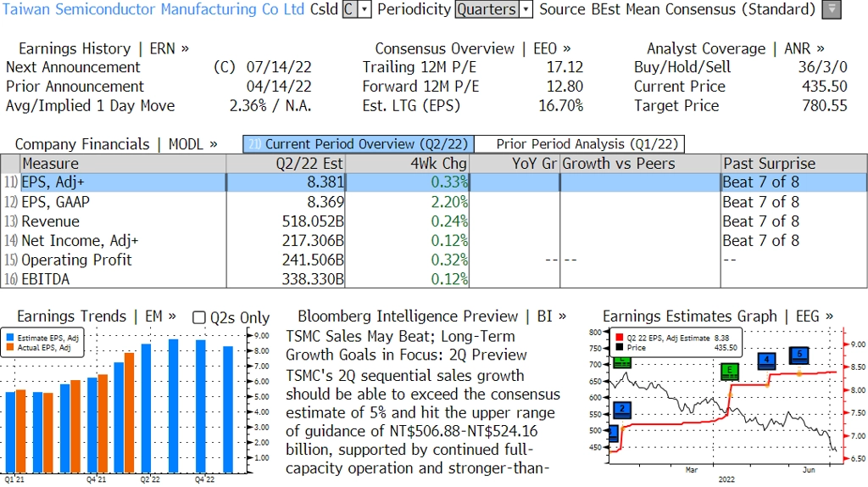Viewport: 868px width, 487px height.
Task: Click the Measure column header
Action: tap(123, 164)
